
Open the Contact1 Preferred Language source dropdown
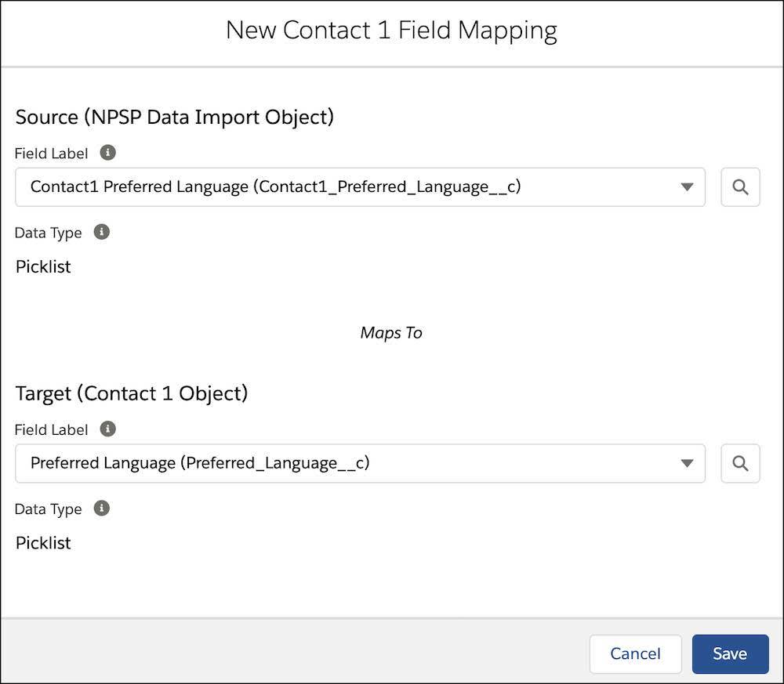coord(360,186)
